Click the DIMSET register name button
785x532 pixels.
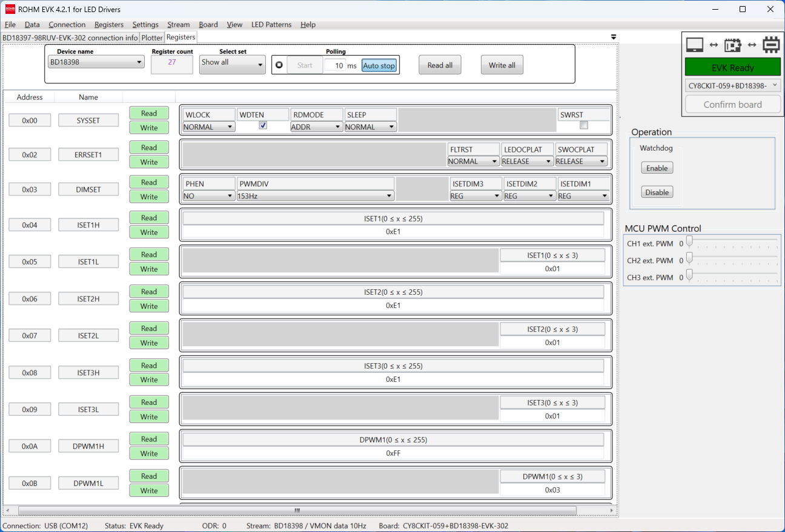coord(88,189)
